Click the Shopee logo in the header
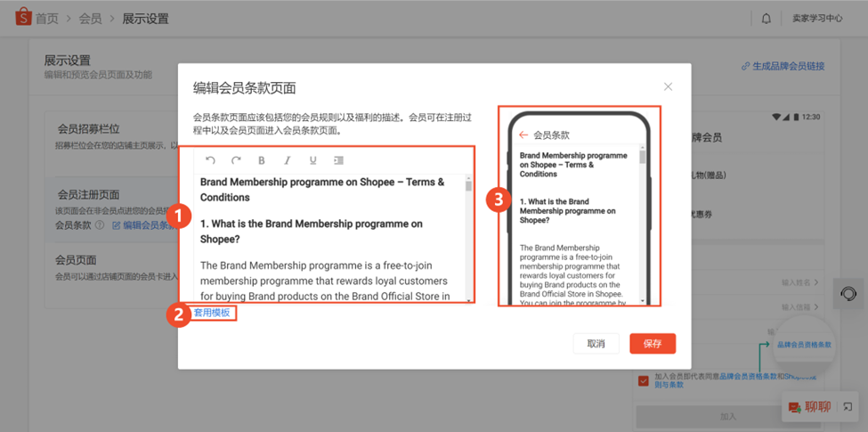This screenshot has width=868, height=432. coord(22,18)
